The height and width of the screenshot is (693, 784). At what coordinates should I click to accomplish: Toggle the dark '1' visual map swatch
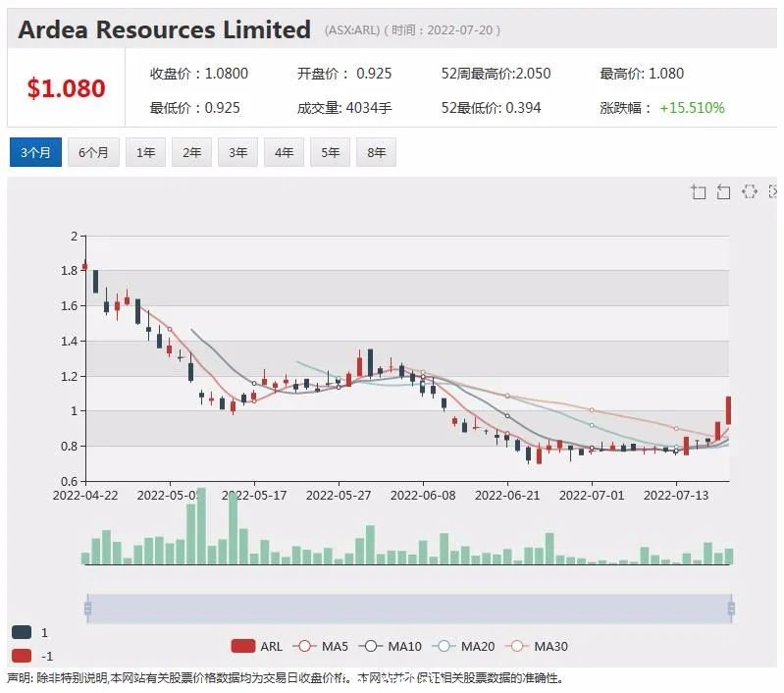[x=22, y=632]
